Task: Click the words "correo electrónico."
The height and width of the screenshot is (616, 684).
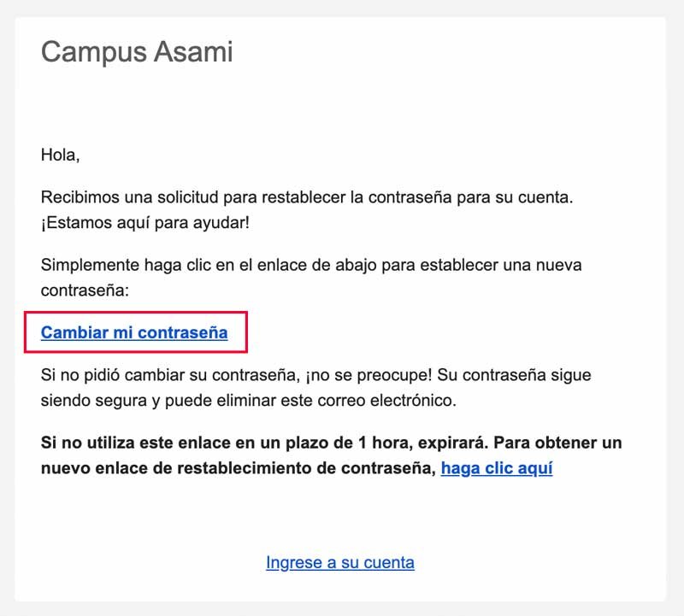Action: (x=392, y=400)
